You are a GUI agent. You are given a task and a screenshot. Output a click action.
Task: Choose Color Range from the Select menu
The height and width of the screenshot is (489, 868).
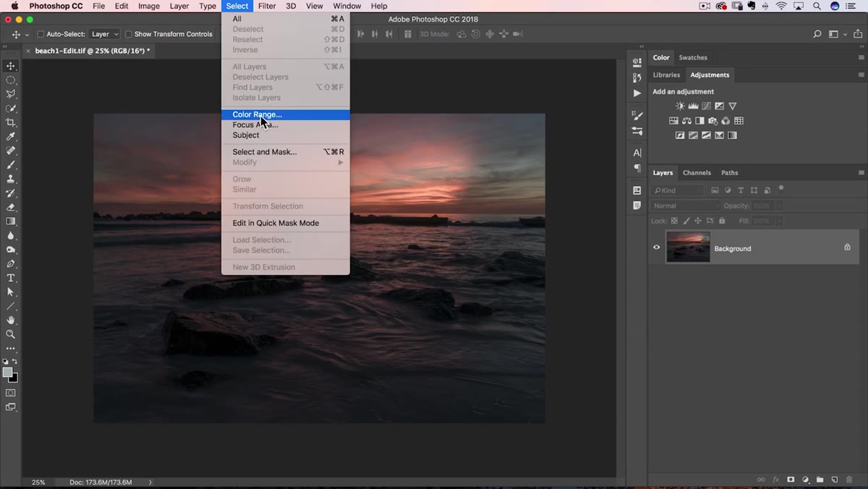[285, 114]
